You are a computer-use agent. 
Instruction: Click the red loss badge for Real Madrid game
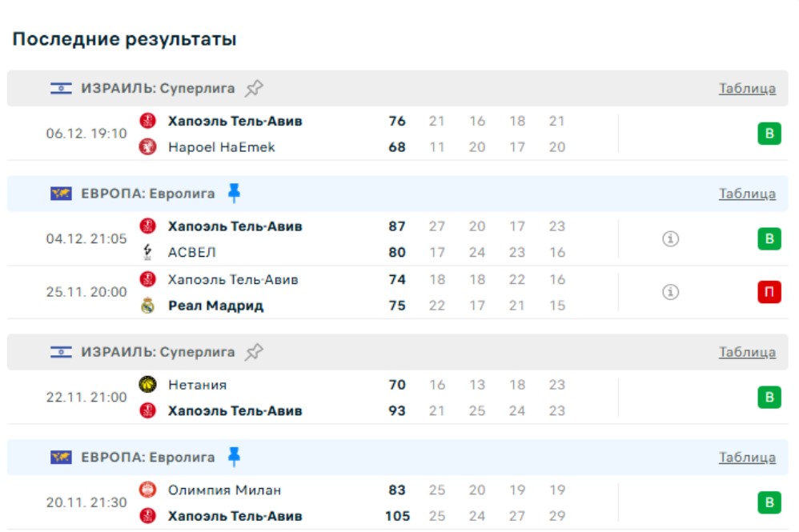769,293
